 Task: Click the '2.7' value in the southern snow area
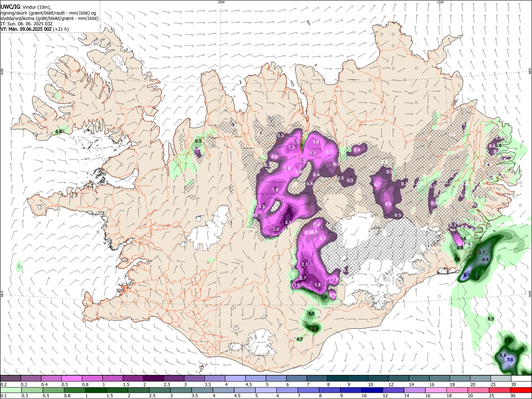[x=303, y=278]
